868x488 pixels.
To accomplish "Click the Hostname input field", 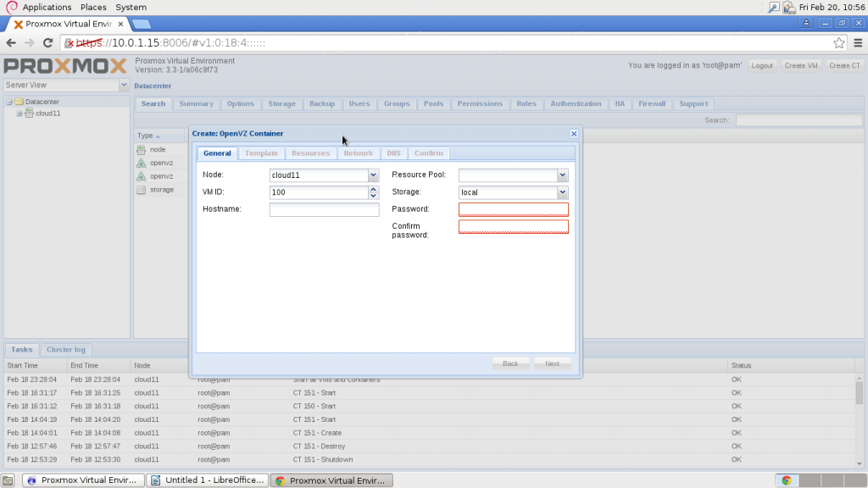I will coord(324,209).
